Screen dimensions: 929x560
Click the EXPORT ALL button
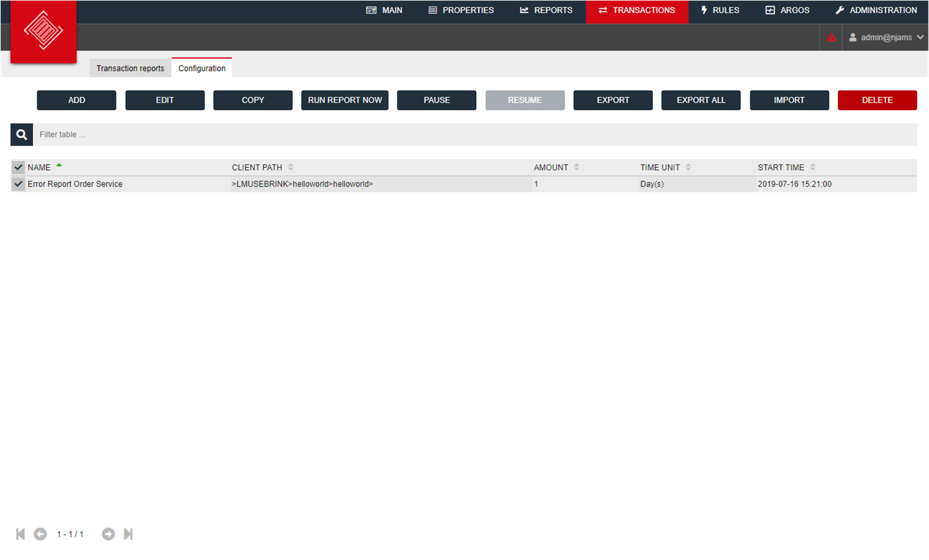click(x=701, y=100)
